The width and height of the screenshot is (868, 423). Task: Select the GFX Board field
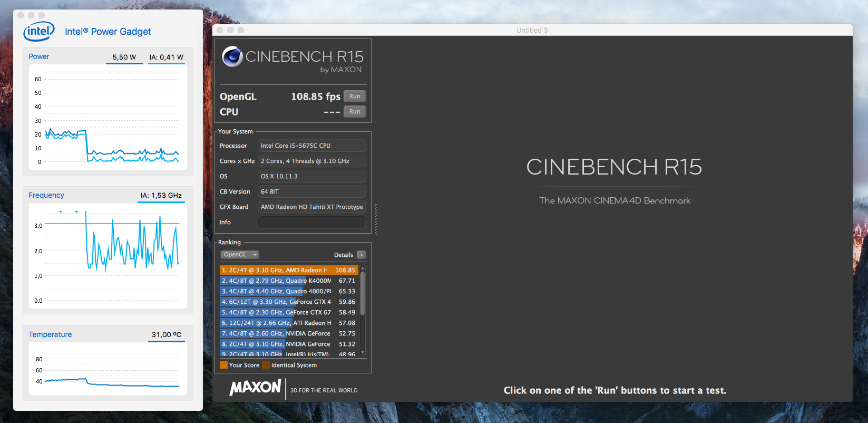[x=312, y=207]
